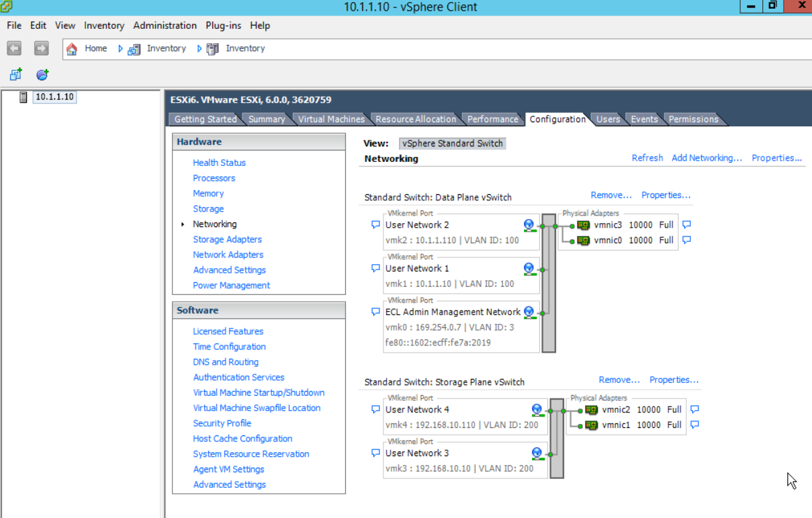Click the pie-chart toolbar icon with green plus
Image resolution: width=812 pixels, height=518 pixels.
(x=42, y=75)
